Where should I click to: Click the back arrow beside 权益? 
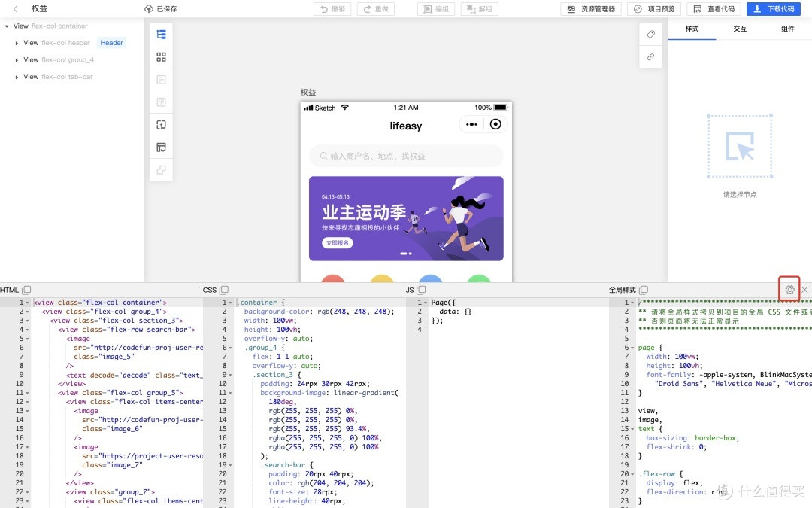pyautogui.click(x=16, y=9)
